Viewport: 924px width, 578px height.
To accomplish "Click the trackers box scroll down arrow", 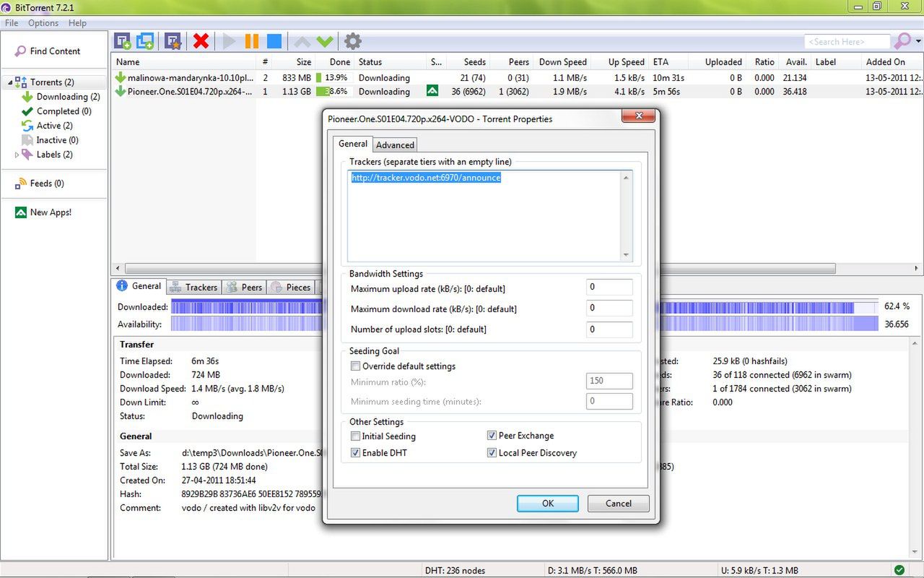I will 626,255.
